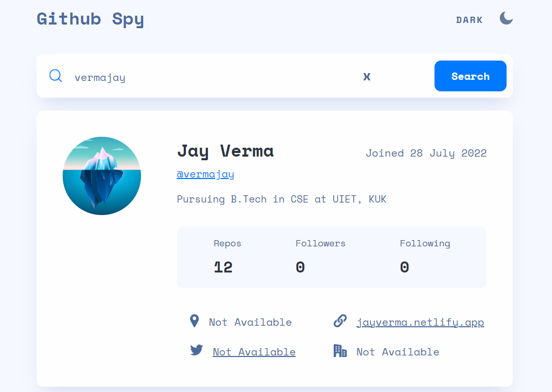Image resolution: width=552 pixels, height=392 pixels.
Task: Click the chain link website icon
Action: tap(340, 321)
